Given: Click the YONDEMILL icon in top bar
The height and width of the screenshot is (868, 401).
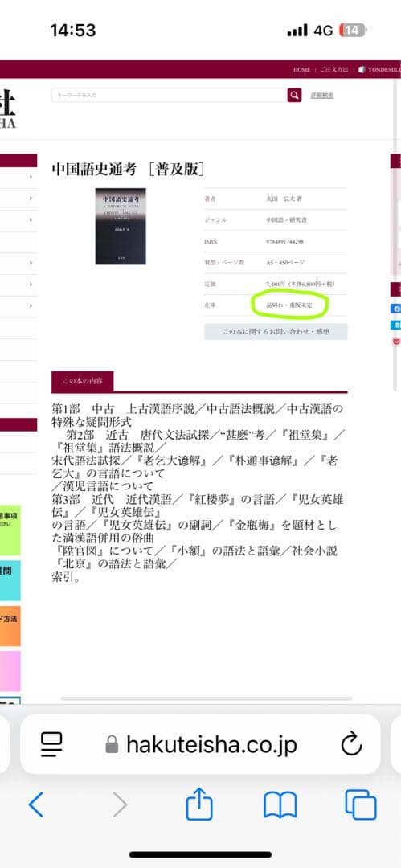Looking at the screenshot, I should (x=362, y=70).
